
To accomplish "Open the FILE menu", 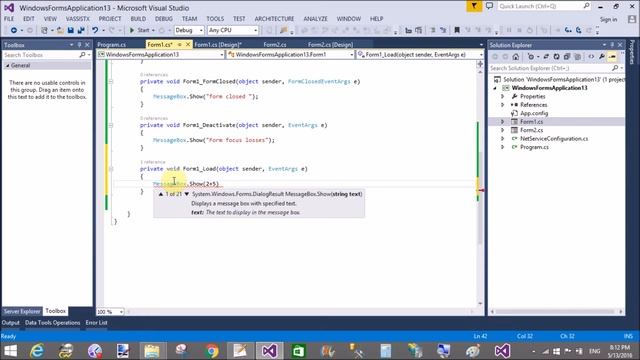I will click(9, 19).
